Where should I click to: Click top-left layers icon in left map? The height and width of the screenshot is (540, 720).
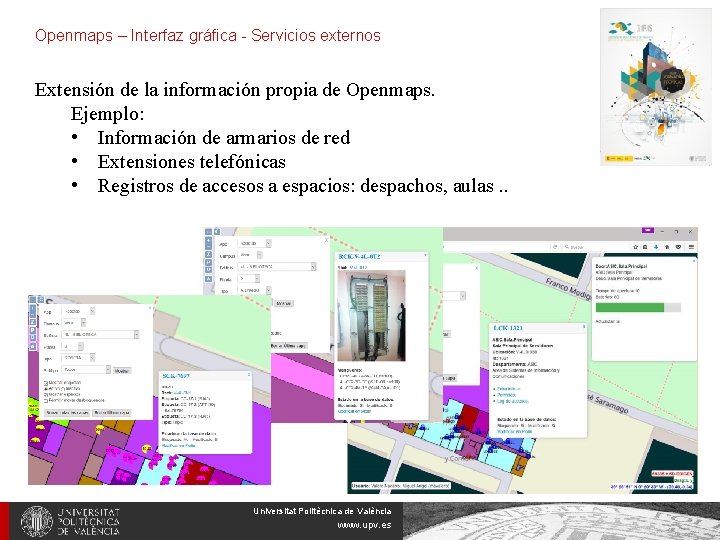click(33, 299)
